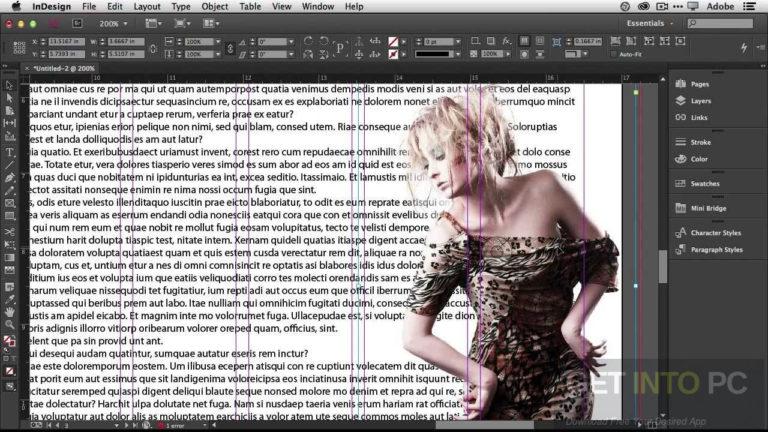Select the Selection tool arrow
Image resolution: width=768 pixels, height=432 pixels.
click(9, 86)
